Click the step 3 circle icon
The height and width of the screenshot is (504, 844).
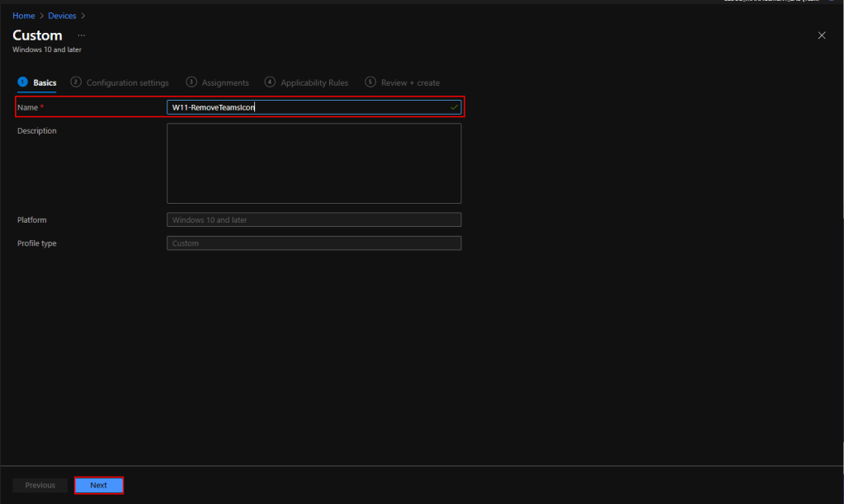click(x=191, y=82)
